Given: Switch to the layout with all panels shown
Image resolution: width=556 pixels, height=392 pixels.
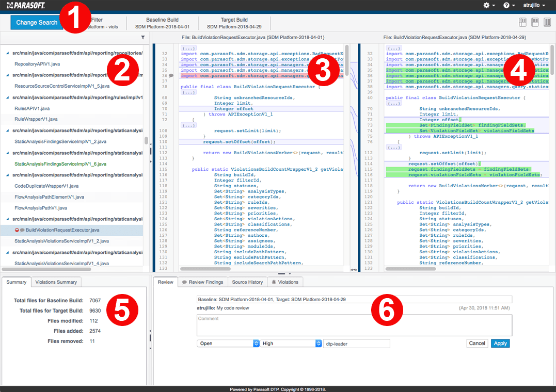Looking at the screenshot, I should pos(522,22).
